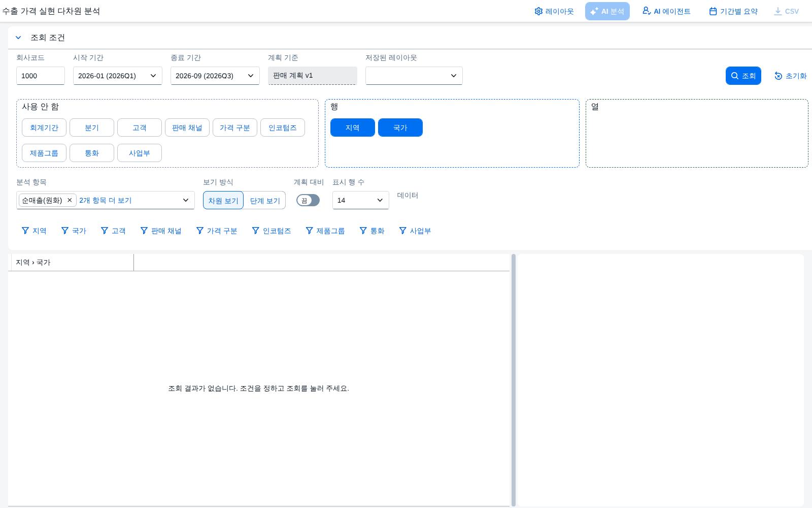812x508 pixels.
Task: Open the AI 에이전트 assistant
Action: point(666,11)
